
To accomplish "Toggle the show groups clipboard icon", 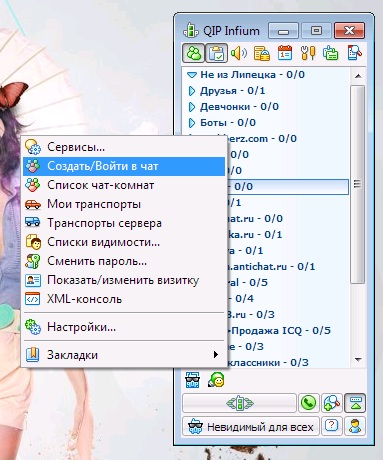I will pos(216,53).
